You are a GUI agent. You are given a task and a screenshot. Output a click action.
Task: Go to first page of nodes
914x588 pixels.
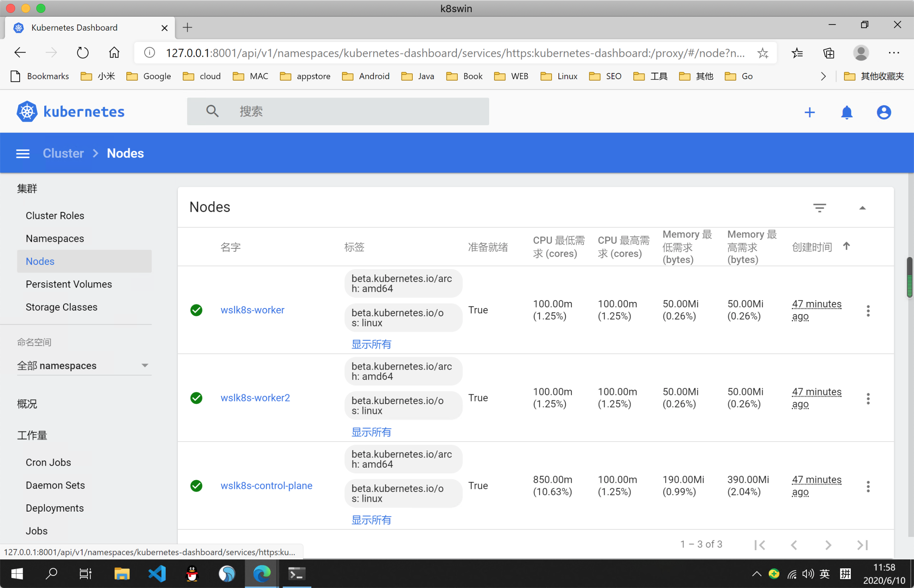point(759,545)
